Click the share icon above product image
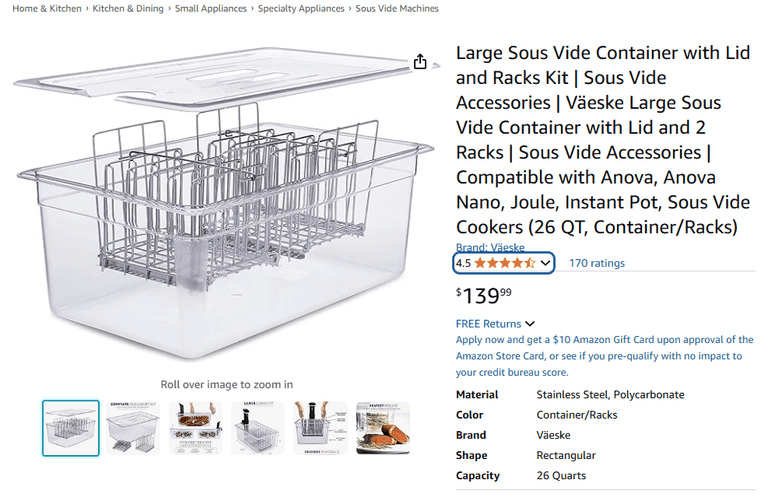 (420, 62)
